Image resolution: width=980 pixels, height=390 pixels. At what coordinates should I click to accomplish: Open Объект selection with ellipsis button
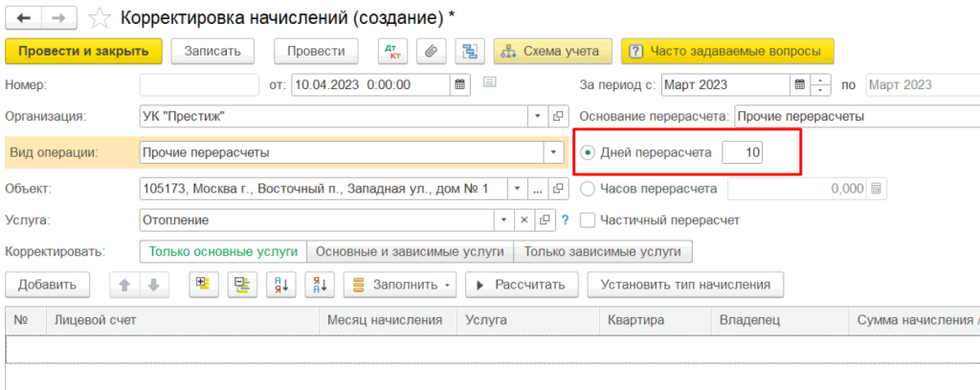539,189
